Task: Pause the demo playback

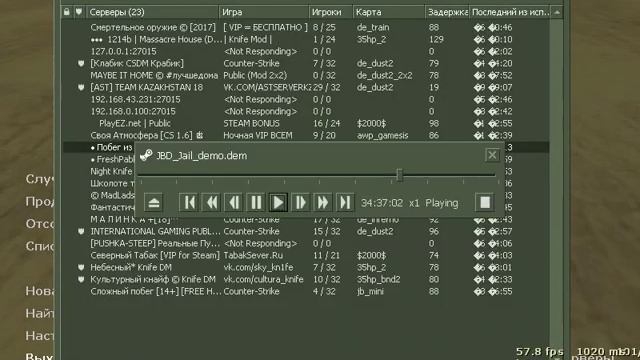Action: click(256, 202)
